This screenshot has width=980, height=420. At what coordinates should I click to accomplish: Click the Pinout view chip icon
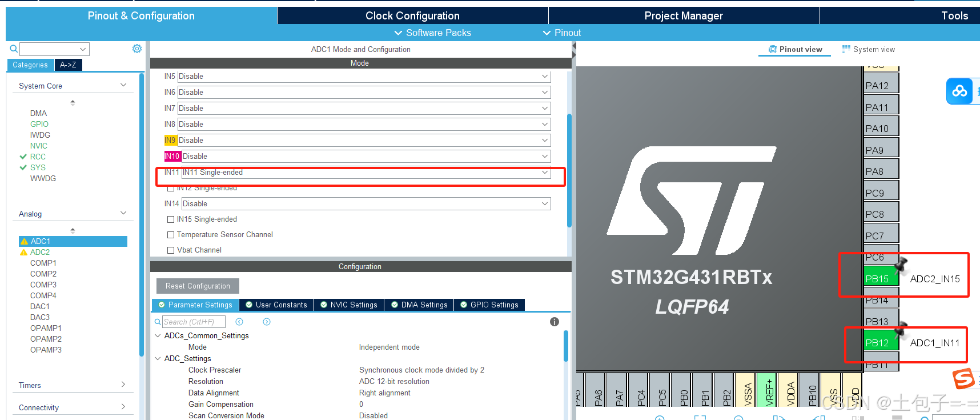(773, 49)
